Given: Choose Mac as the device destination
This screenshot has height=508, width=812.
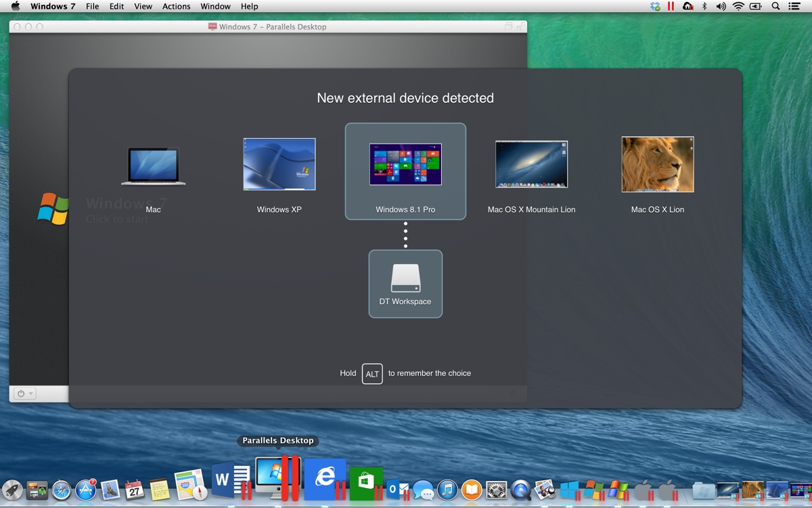Looking at the screenshot, I should 153,167.
